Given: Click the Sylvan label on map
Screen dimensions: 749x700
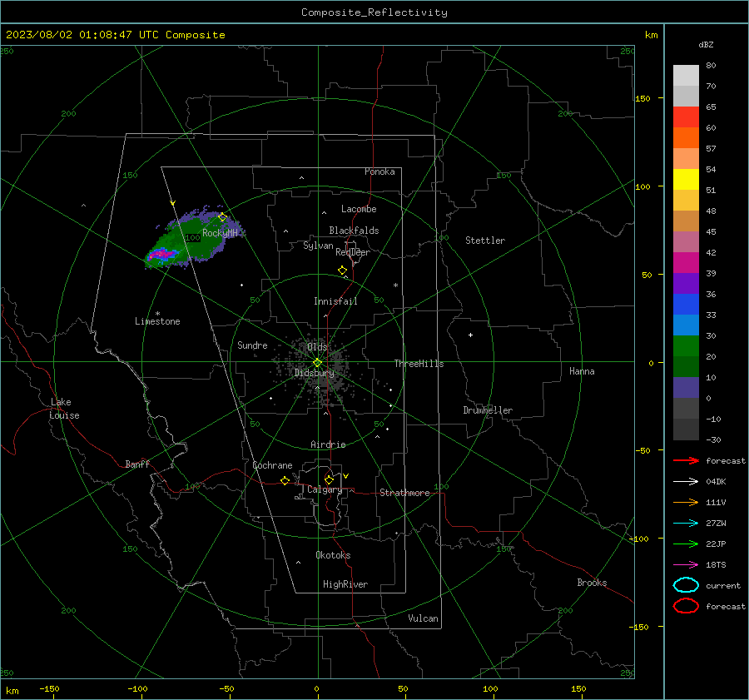Looking at the screenshot, I should click(318, 246).
